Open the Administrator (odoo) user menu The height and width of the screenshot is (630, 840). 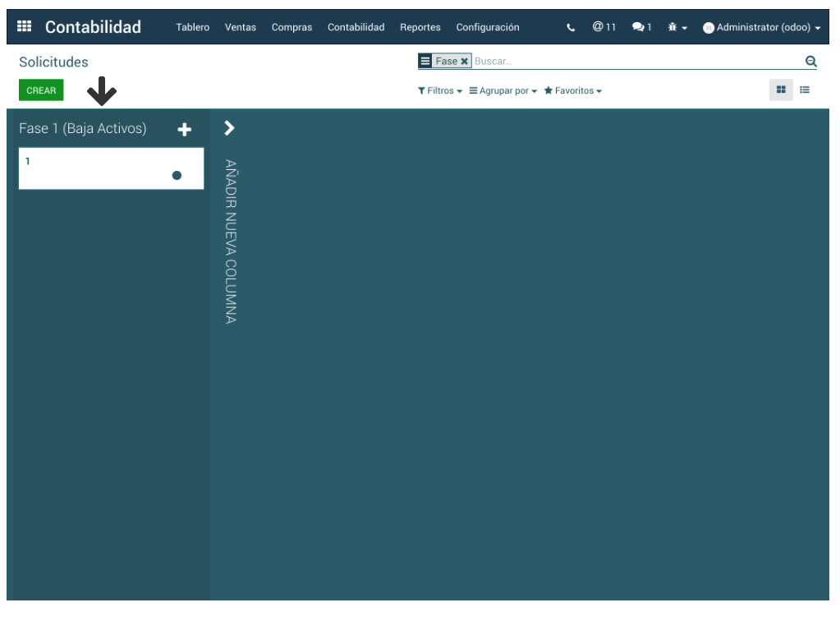[761, 28]
